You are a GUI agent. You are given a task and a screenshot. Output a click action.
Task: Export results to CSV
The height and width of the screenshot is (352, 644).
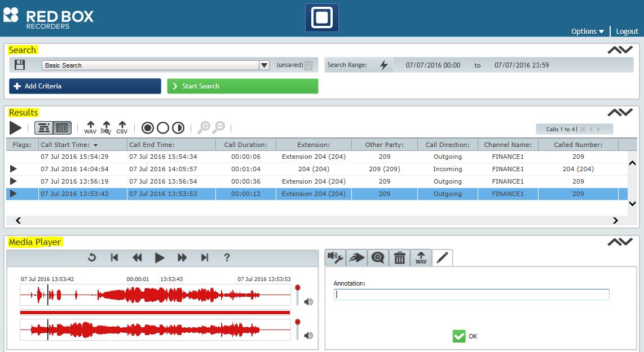pyautogui.click(x=122, y=127)
